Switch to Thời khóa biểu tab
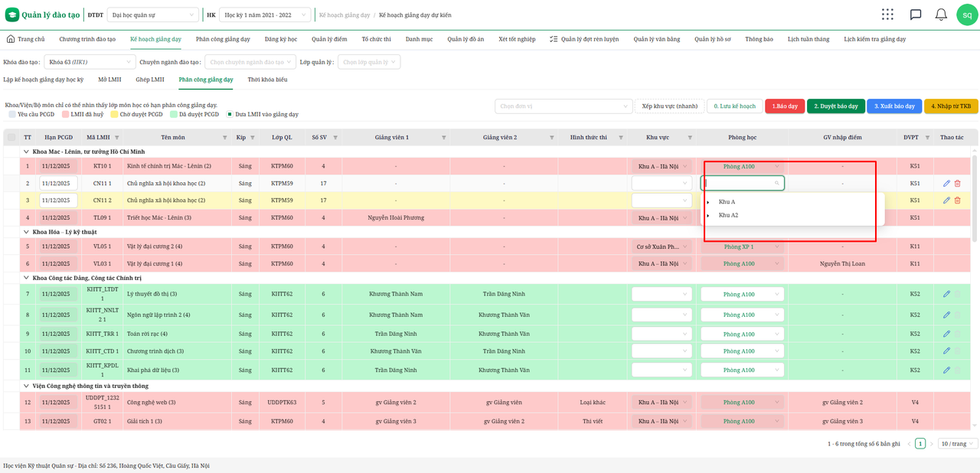 coord(268,80)
